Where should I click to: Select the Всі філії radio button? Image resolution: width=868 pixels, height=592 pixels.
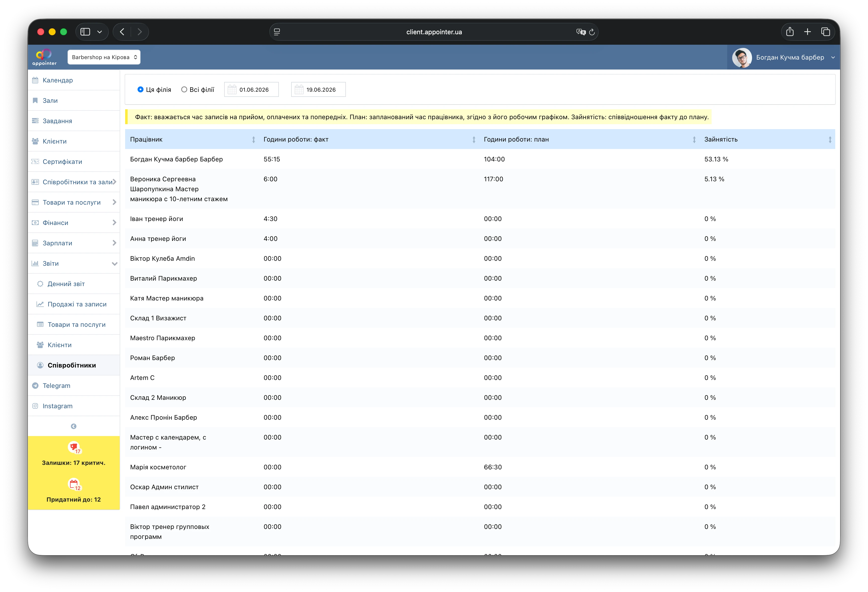pos(184,89)
